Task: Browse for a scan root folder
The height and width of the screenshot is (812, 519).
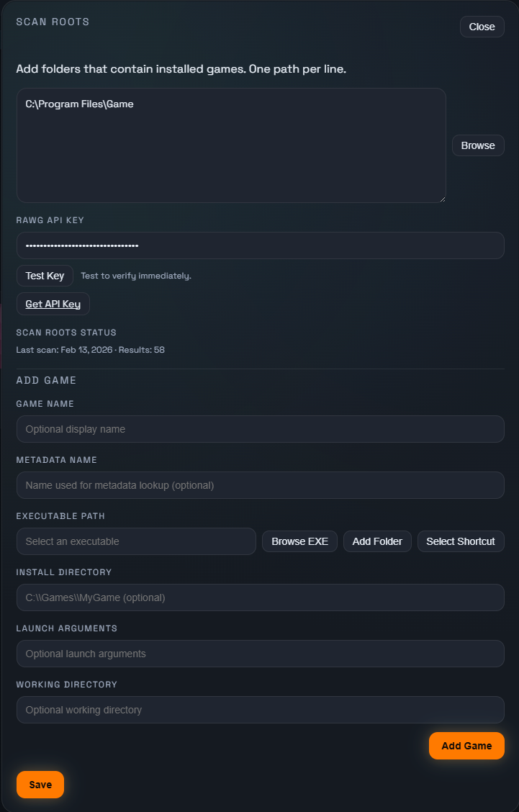Action: (478, 145)
